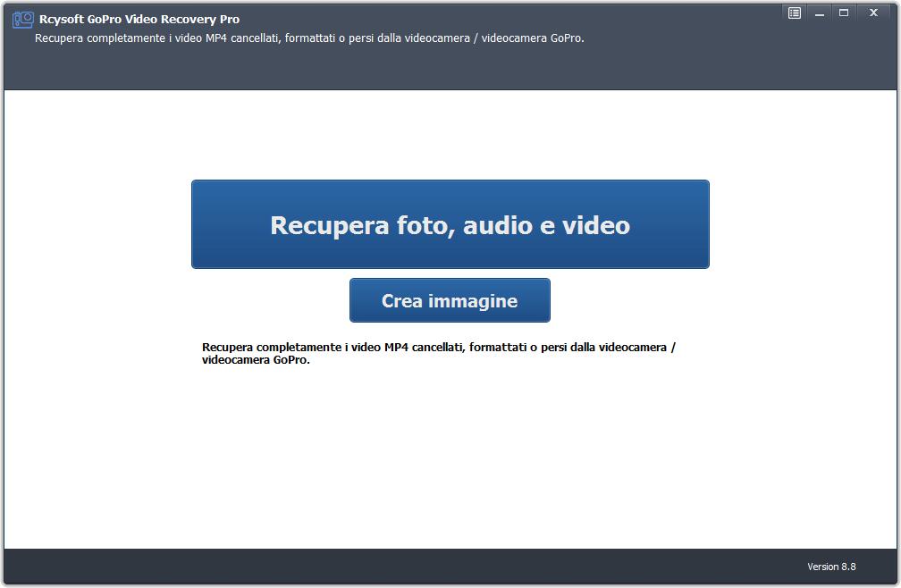Click the bottom-right window resize corner
Screen dimensions: 901x588
tap(897, 584)
